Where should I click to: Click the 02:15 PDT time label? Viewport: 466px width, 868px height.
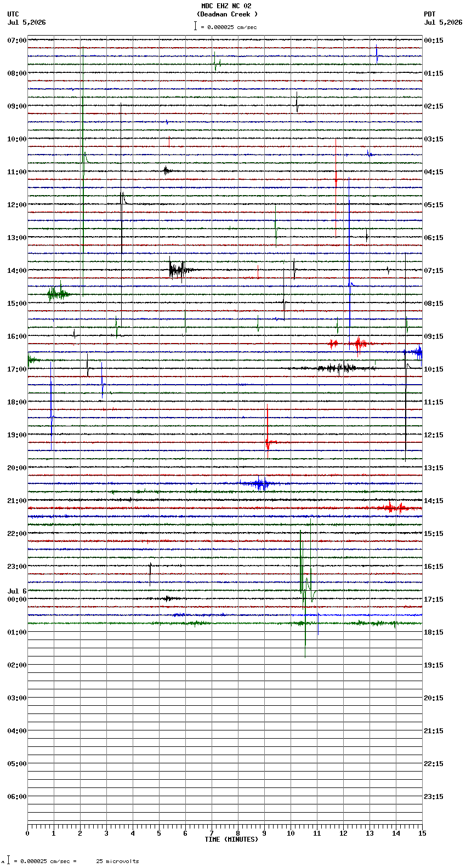[x=434, y=106]
